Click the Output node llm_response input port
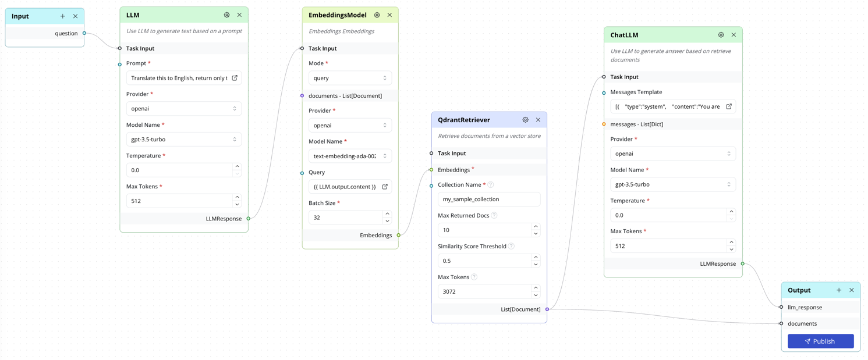This screenshot has height=360, width=868. point(781,307)
